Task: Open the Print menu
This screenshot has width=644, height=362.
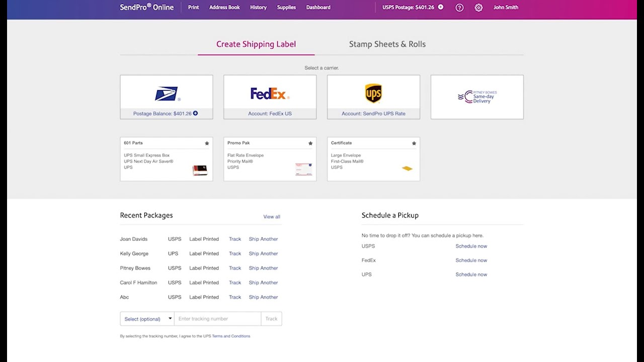Action: pos(194,8)
